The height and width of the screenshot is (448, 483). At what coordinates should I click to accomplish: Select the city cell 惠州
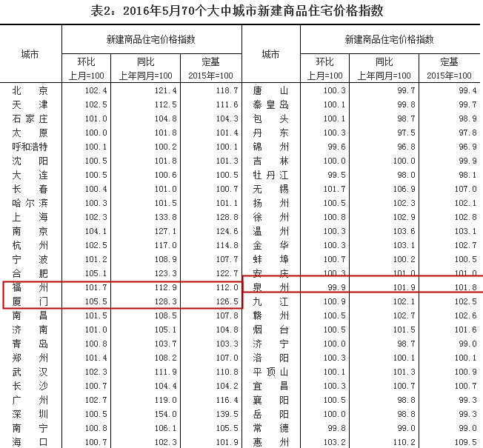click(x=270, y=443)
